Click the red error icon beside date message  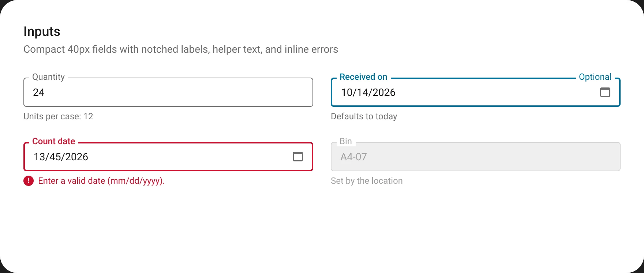[29, 181]
